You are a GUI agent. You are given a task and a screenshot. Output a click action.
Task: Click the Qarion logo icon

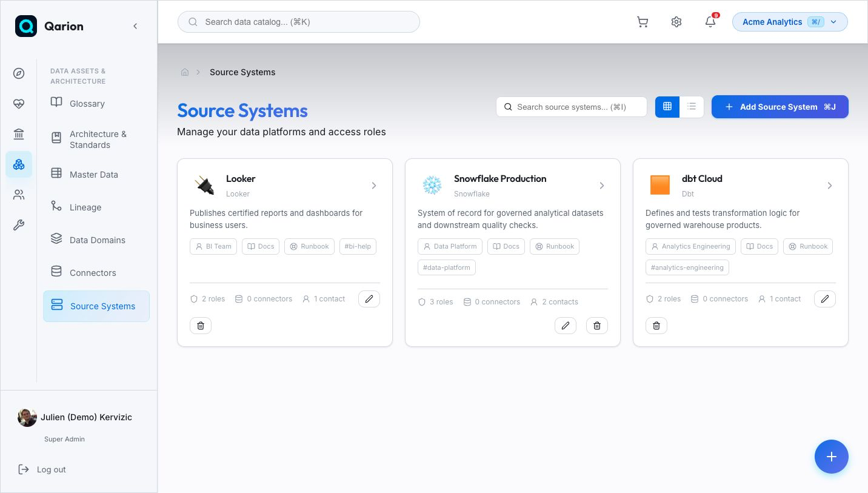tap(26, 26)
